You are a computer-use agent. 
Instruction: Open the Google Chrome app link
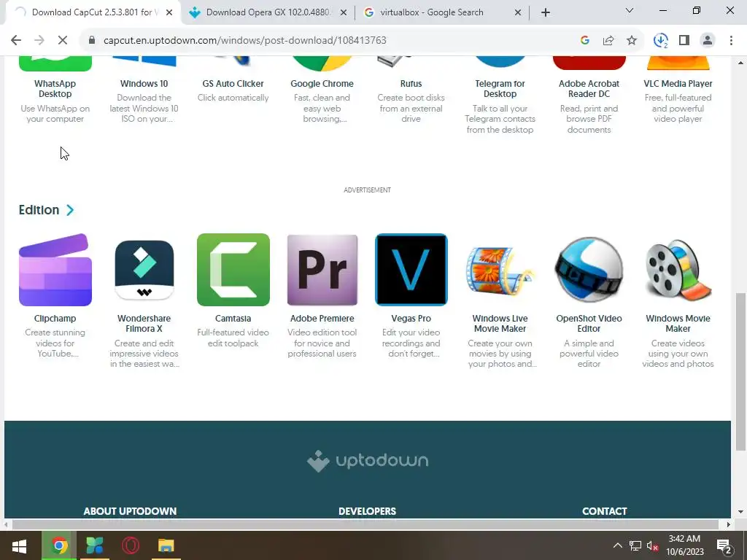[x=322, y=83]
